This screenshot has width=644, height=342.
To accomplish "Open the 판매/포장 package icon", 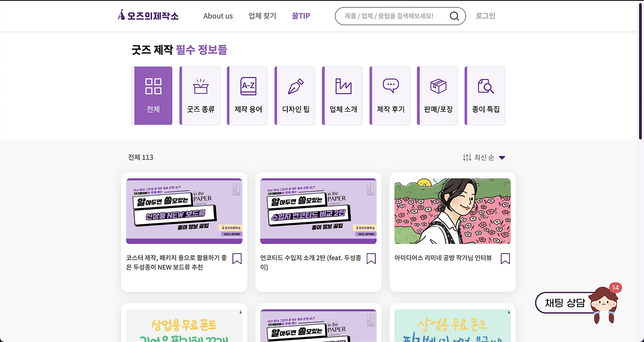I will click(x=438, y=86).
